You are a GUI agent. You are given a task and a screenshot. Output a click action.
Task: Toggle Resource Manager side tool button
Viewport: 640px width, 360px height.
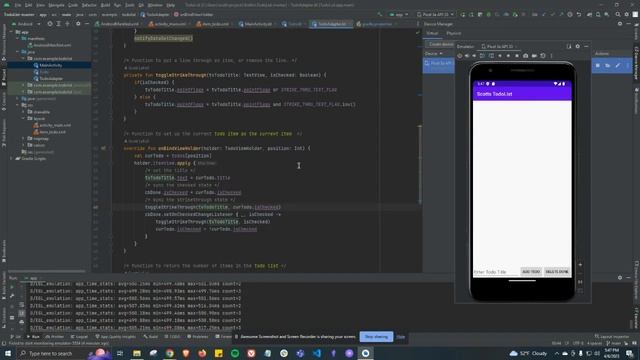click(x=4, y=41)
